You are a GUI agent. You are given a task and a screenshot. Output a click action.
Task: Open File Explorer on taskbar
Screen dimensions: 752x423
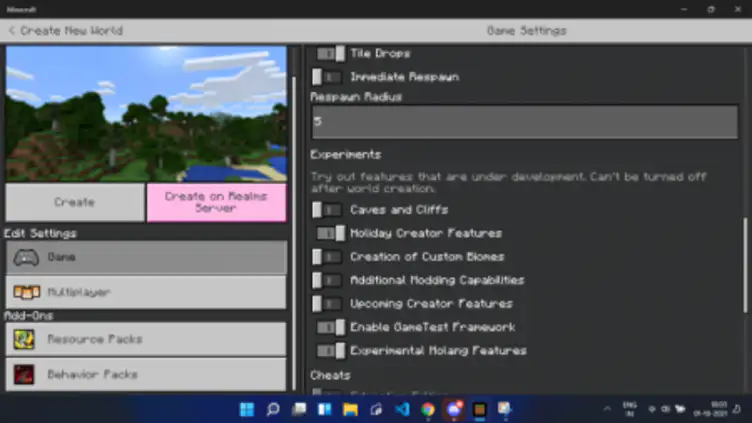[351, 409]
